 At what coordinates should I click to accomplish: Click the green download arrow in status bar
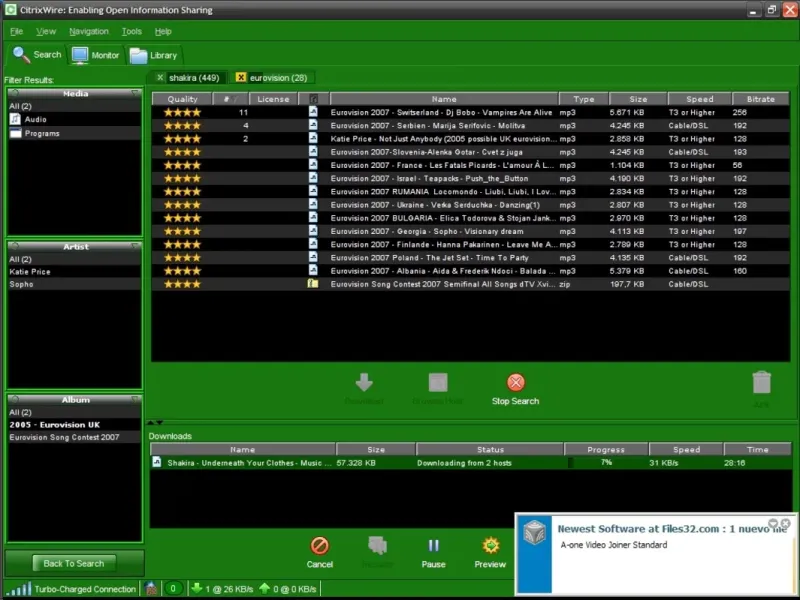(x=196, y=588)
